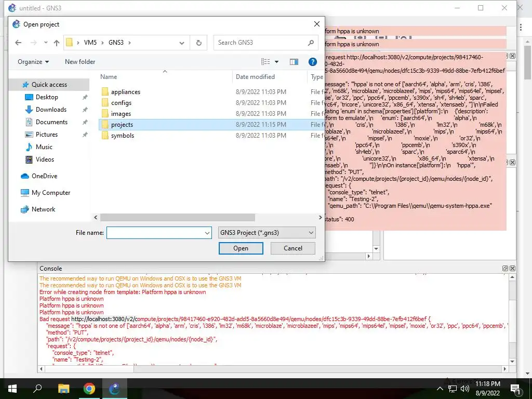The width and height of the screenshot is (532, 399).
Task: Open notification center
Action: [515, 389]
